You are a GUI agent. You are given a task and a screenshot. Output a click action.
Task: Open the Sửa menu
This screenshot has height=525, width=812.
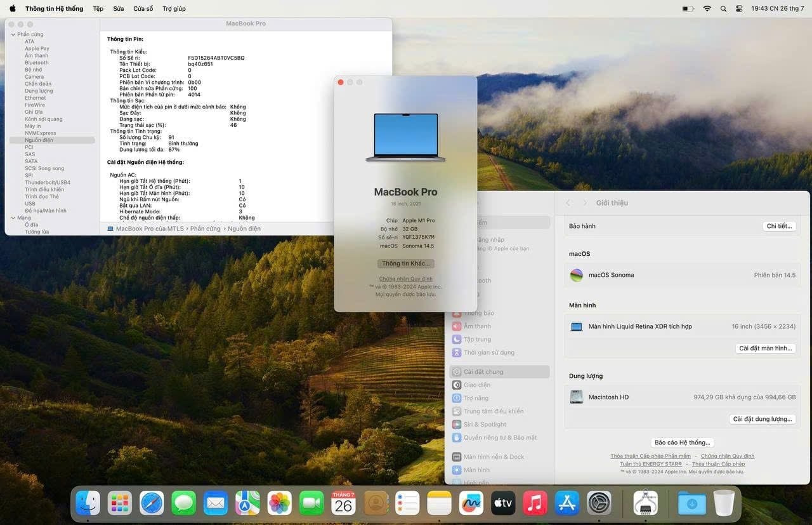[119, 9]
